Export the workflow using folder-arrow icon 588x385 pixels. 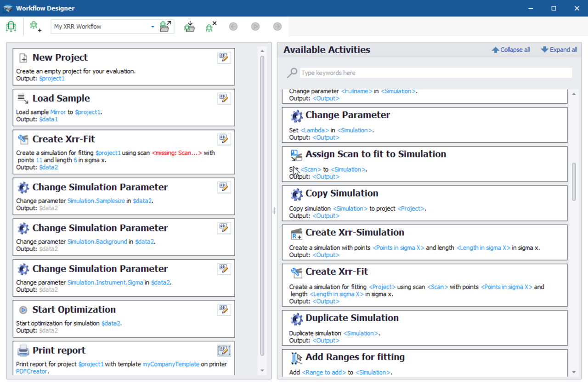(165, 26)
